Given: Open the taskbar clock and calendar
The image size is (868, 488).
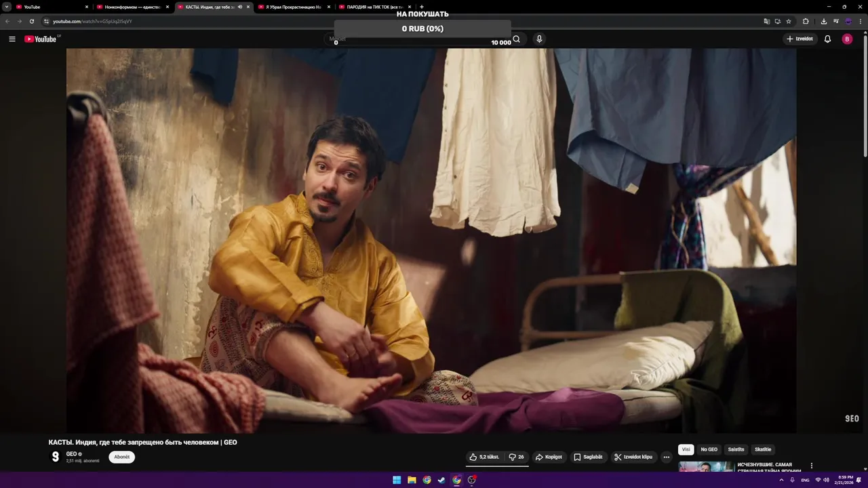Looking at the screenshot, I should [x=846, y=480].
